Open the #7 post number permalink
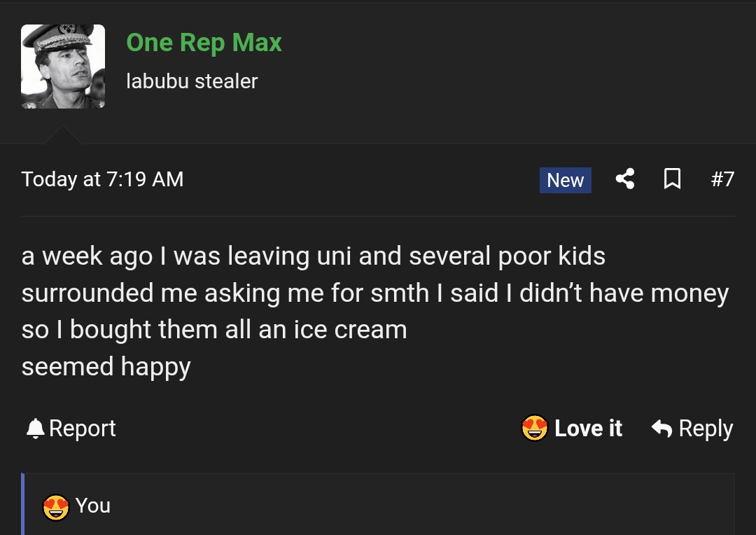This screenshot has height=535, width=756. tap(722, 179)
